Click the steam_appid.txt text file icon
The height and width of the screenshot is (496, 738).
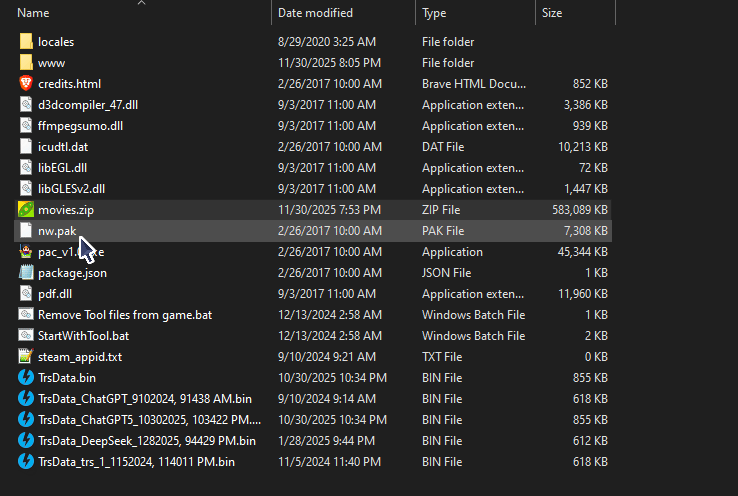click(x=26, y=357)
